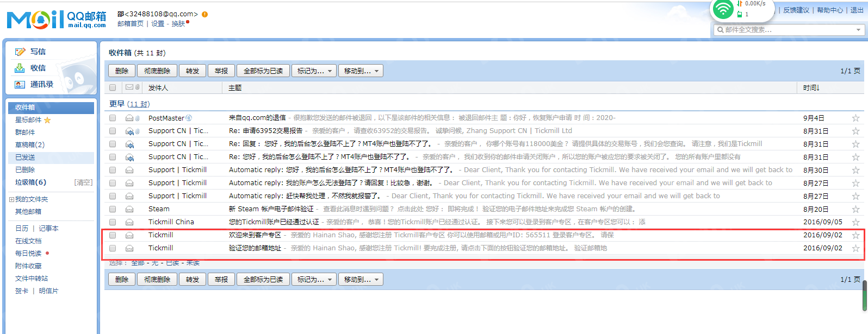This screenshot has width=868, height=334.
Task: Click the QQ Mail logo
Action: coord(57,20)
